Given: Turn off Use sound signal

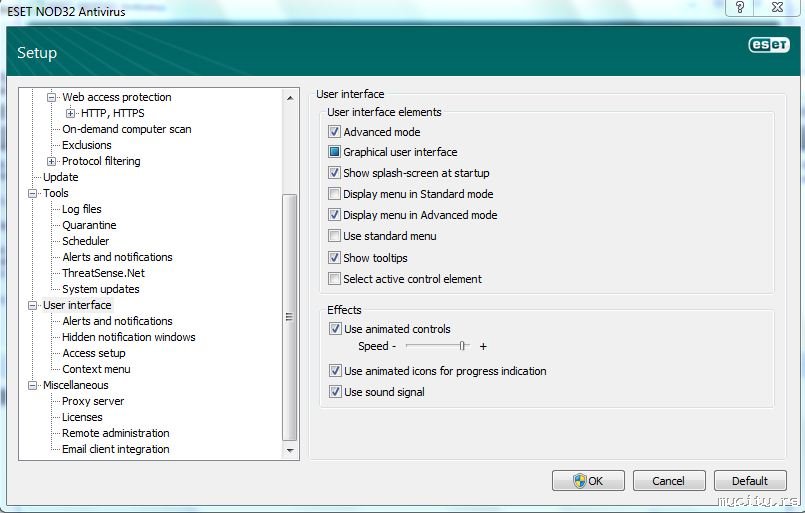Looking at the screenshot, I should click(x=335, y=392).
